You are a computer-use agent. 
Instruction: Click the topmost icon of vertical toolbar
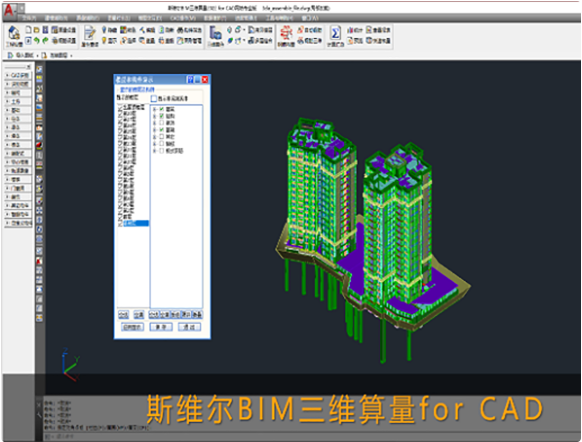[x=39, y=69]
